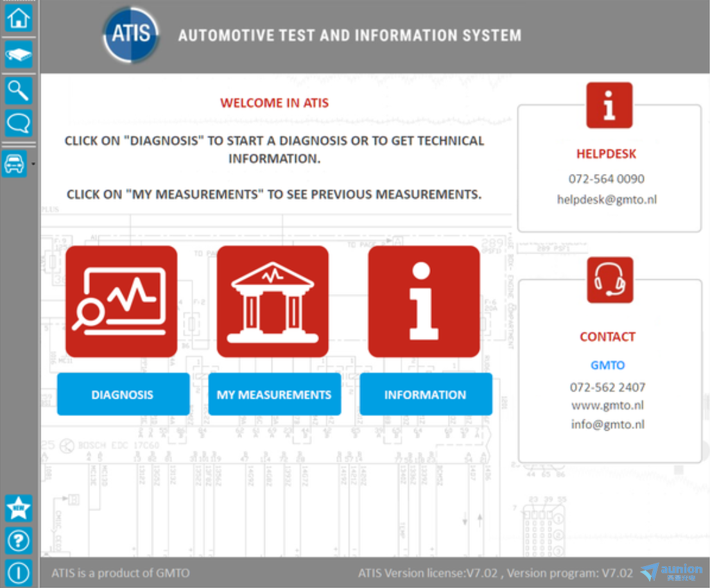Click the question mark help icon
The width and height of the screenshot is (710, 588).
coord(19,541)
